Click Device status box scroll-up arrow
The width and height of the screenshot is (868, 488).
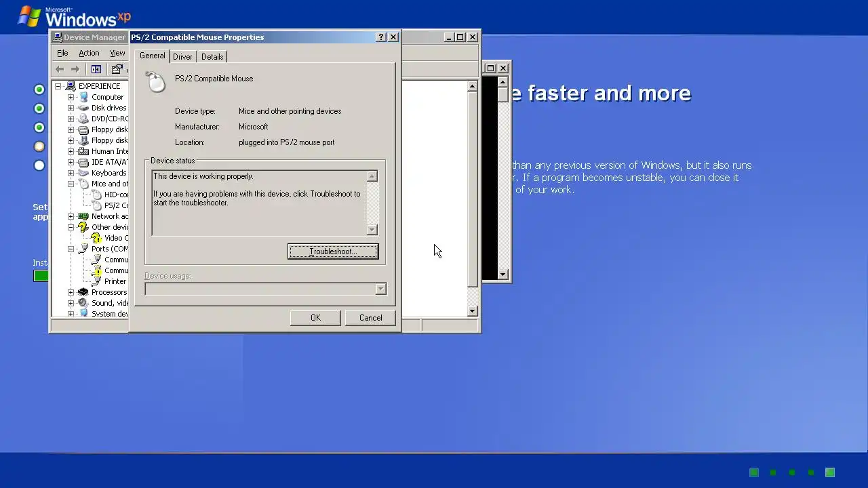[372, 176]
